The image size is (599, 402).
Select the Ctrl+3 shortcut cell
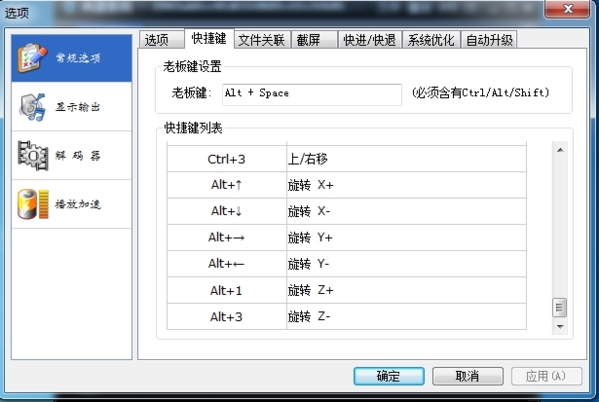click(227, 159)
